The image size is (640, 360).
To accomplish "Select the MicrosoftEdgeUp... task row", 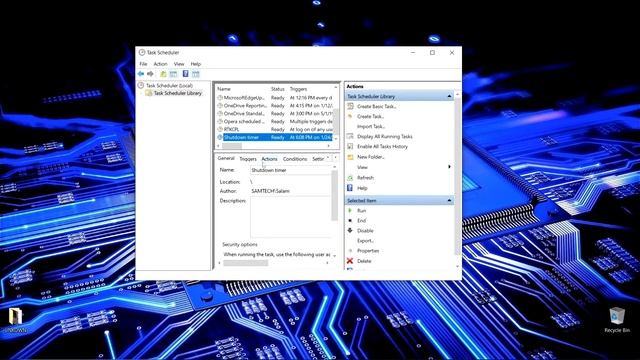I will tap(275, 98).
